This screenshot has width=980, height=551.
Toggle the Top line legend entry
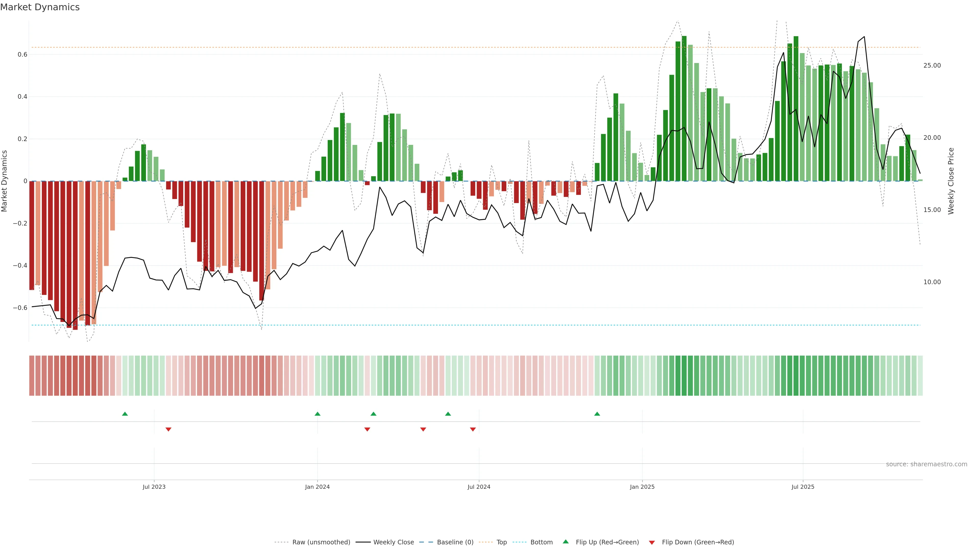[501, 542]
